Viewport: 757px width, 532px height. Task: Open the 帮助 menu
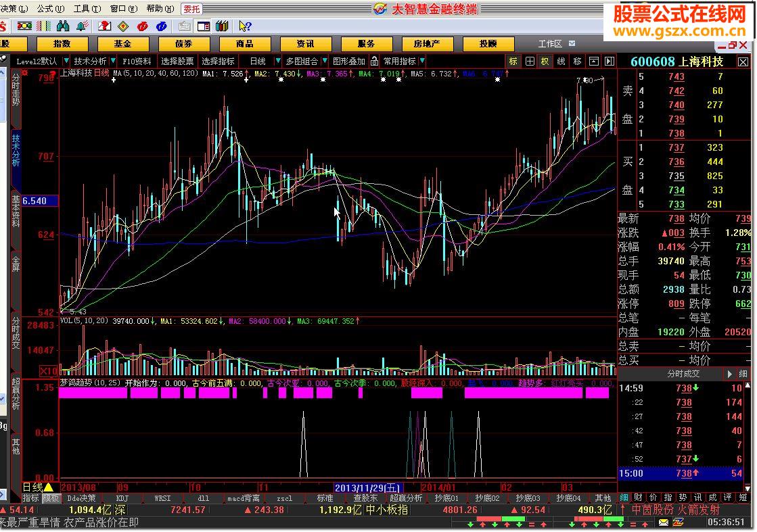(160, 9)
